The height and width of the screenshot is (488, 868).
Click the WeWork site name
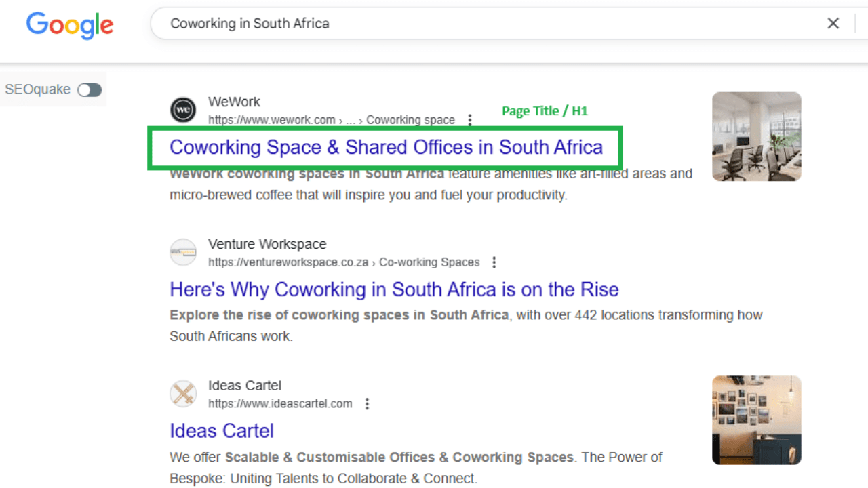[234, 102]
